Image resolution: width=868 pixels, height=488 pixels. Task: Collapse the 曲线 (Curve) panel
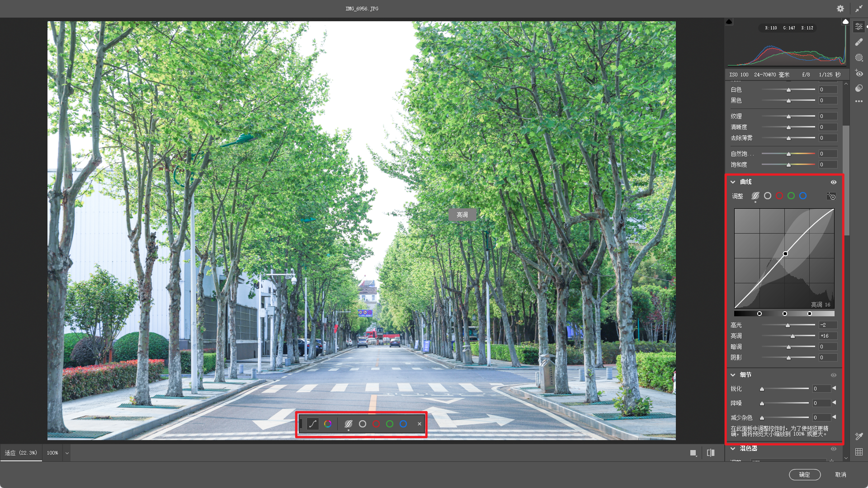tap(733, 182)
